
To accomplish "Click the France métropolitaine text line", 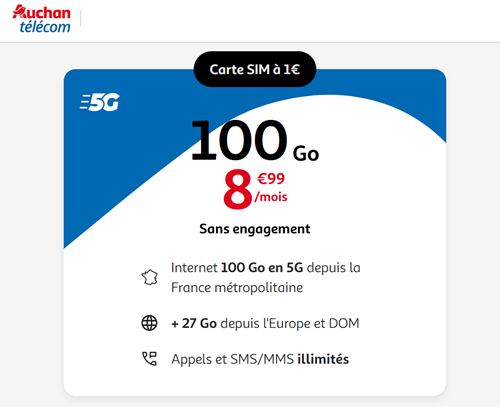I will tap(237, 288).
